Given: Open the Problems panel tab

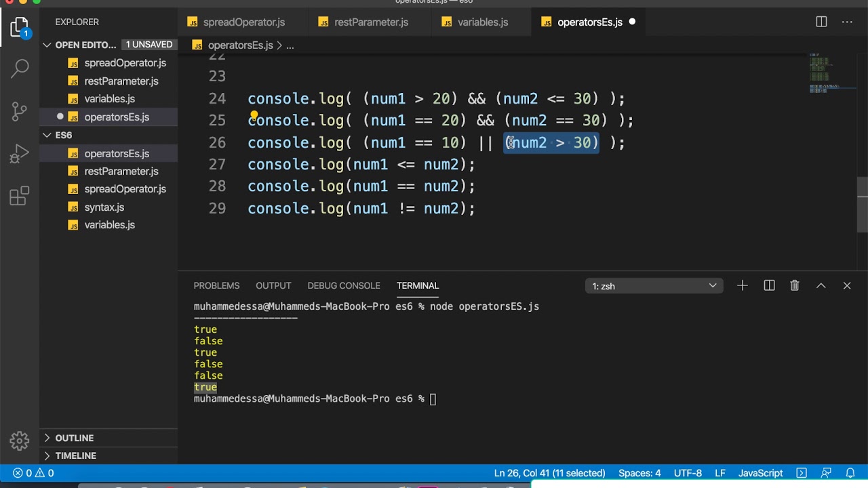Looking at the screenshot, I should [x=216, y=285].
